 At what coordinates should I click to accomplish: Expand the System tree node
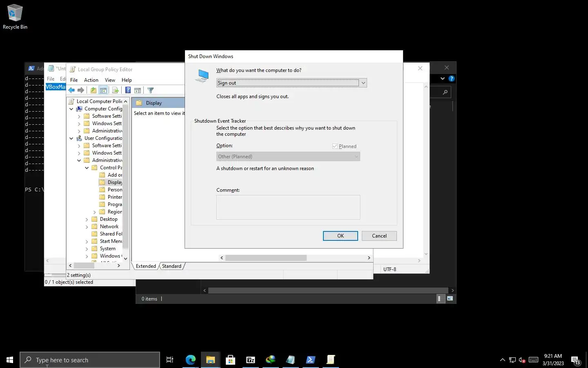point(87,249)
